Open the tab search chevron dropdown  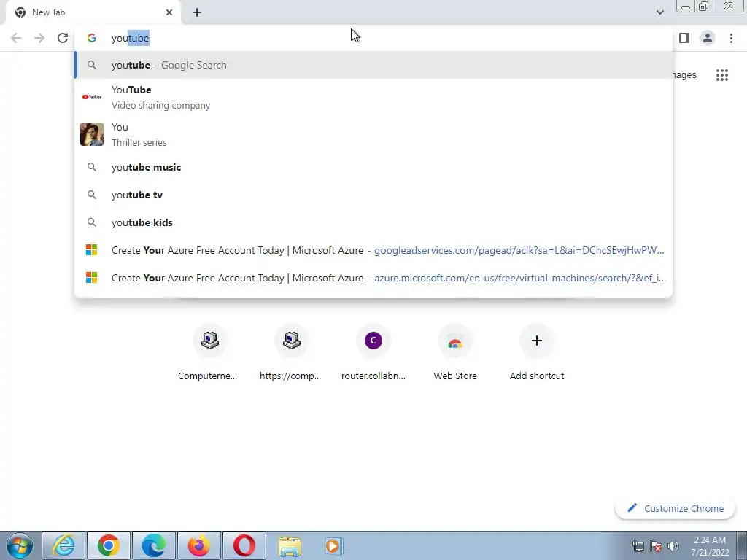click(659, 12)
